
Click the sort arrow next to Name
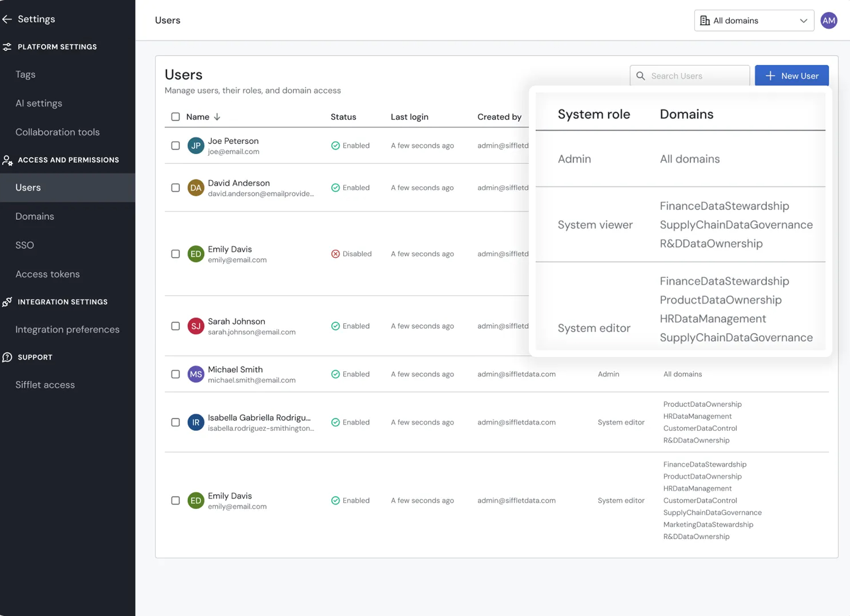click(x=217, y=117)
